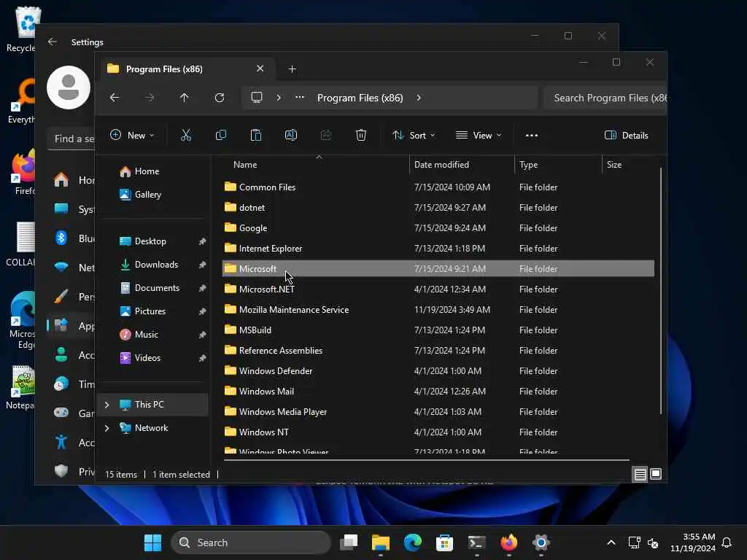Refresh the Program Files (x86) folder

coord(220,98)
